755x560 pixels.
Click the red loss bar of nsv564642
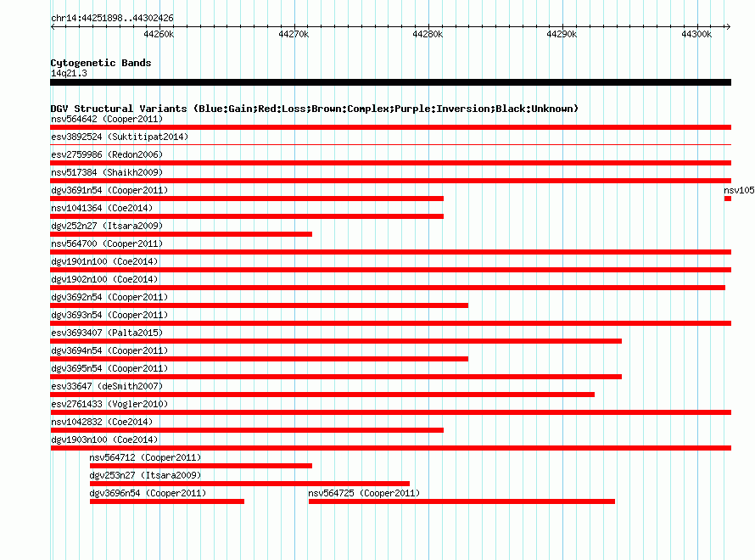tap(390, 127)
